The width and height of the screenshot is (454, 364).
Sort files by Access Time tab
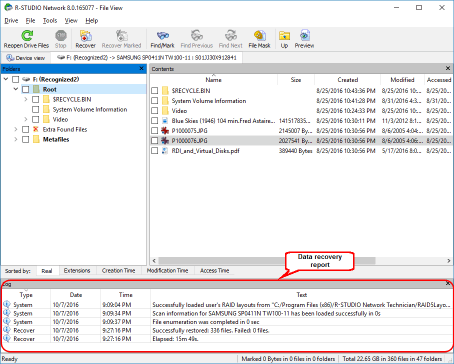point(214,271)
